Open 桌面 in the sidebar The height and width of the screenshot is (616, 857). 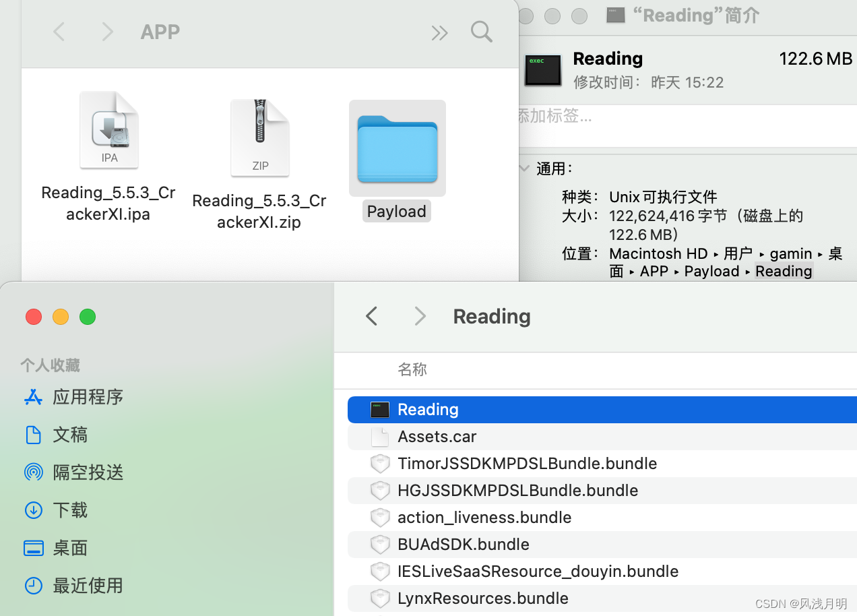(x=70, y=547)
